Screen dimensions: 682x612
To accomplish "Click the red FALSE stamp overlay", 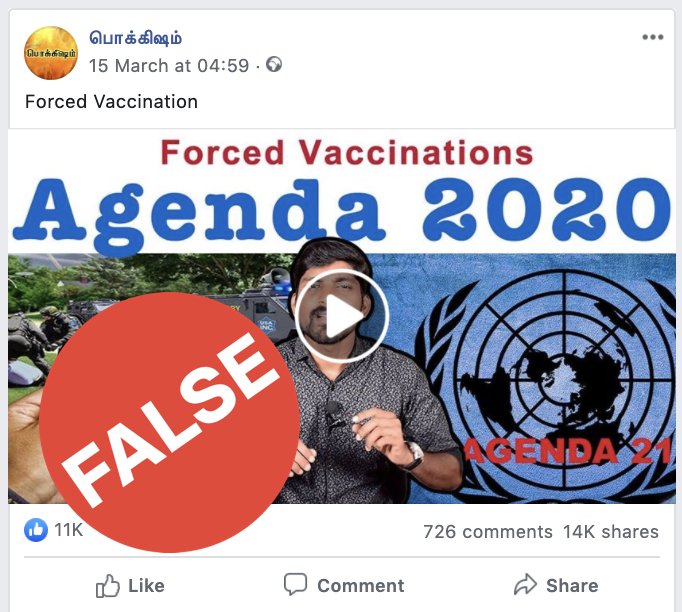I will click(170, 422).
